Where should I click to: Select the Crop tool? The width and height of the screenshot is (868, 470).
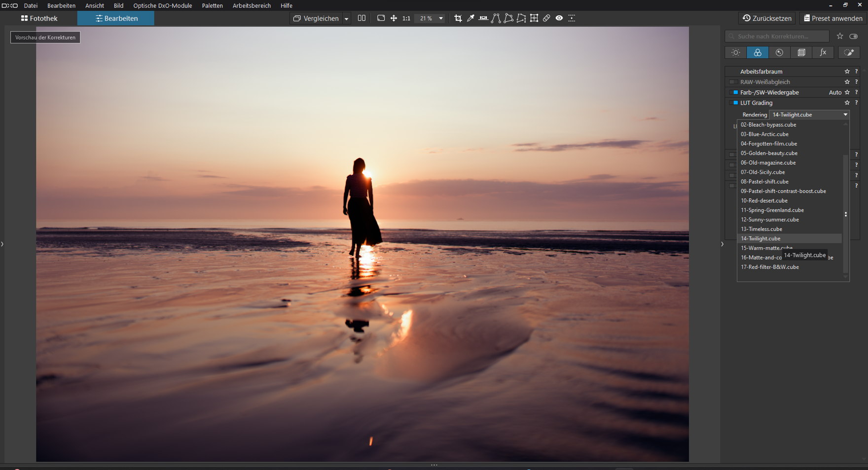click(458, 18)
